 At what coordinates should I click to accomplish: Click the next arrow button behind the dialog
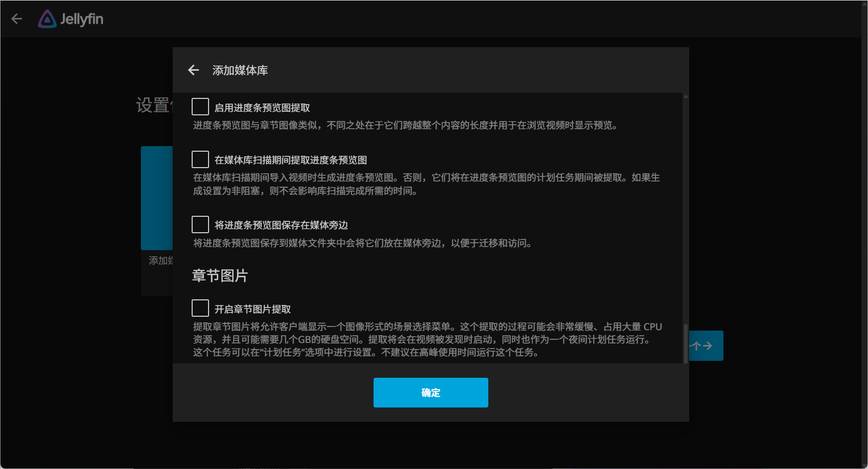click(x=706, y=346)
